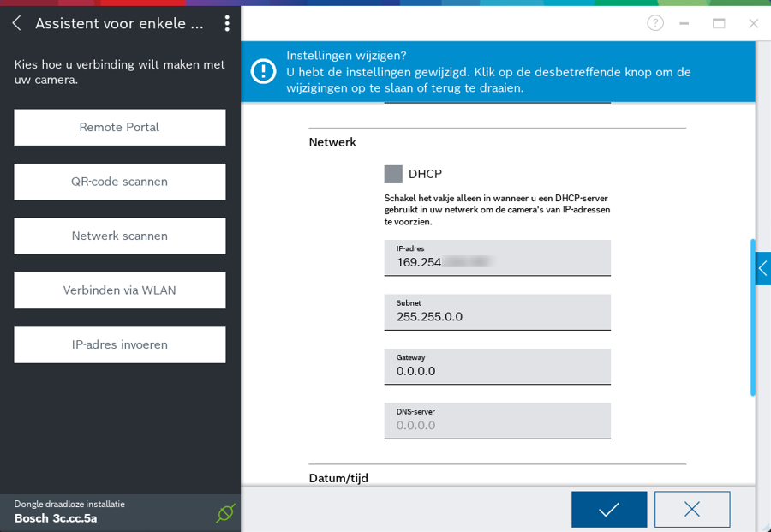This screenshot has width=771, height=532.
Task: Edit the Gateway field
Action: click(x=497, y=367)
